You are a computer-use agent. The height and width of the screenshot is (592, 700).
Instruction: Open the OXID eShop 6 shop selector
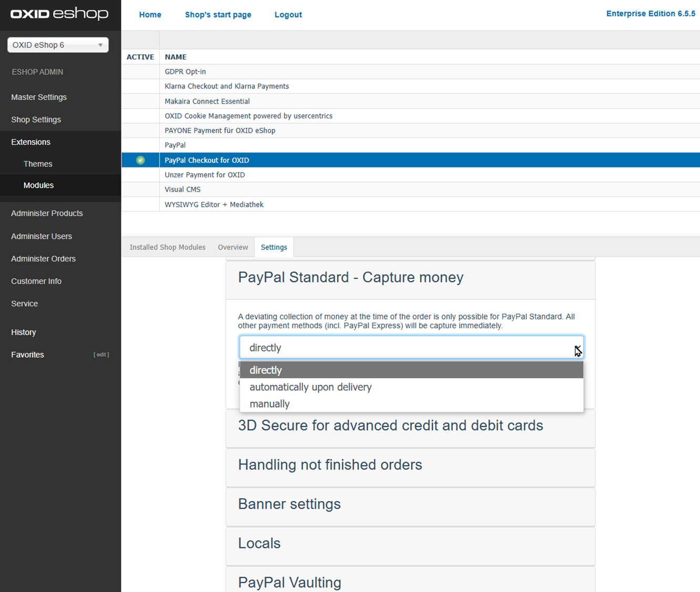click(x=58, y=45)
